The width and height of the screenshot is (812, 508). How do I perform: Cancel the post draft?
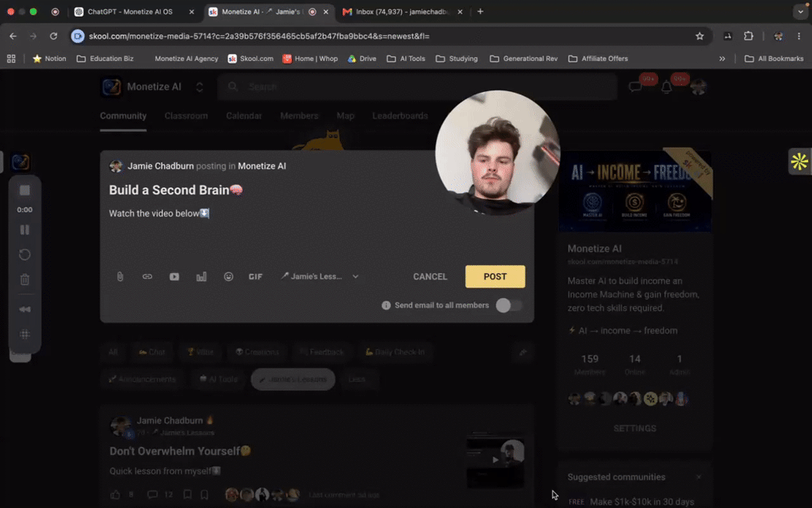(430, 276)
